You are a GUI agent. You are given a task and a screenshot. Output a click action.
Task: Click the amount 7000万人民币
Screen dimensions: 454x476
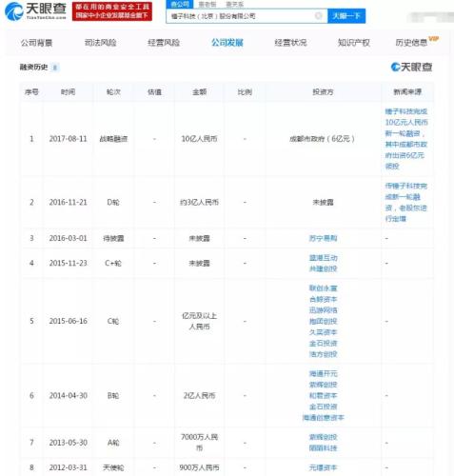click(x=199, y=443)
